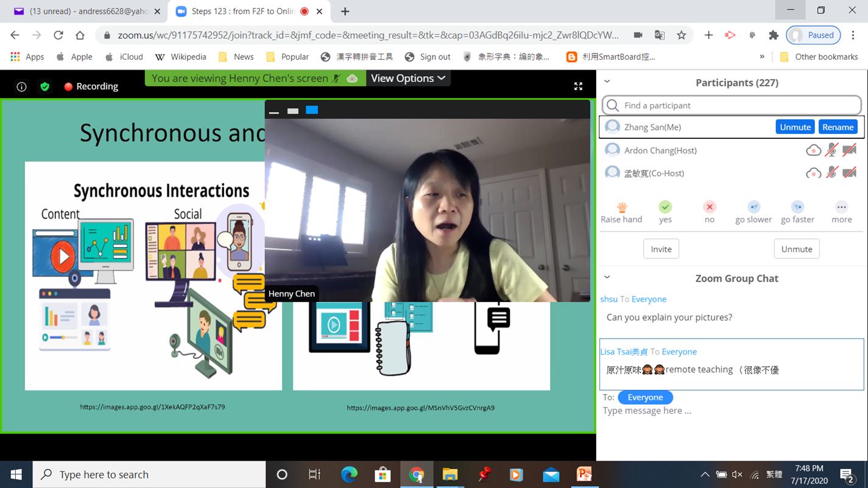This screenshot has height=488, width=868.
Task: Open the Wikipedia bookmark
Action: point(181,57)
